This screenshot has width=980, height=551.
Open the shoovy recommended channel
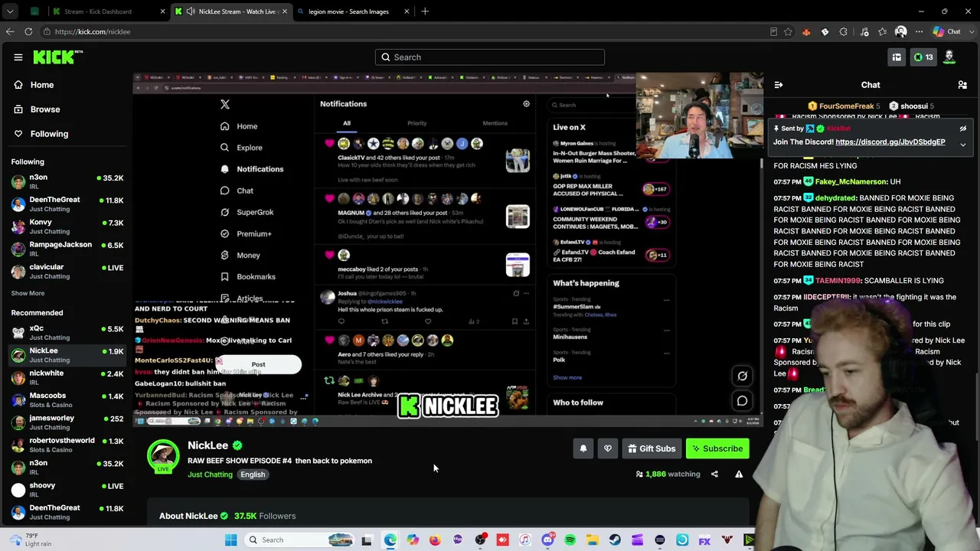point(67,489)
